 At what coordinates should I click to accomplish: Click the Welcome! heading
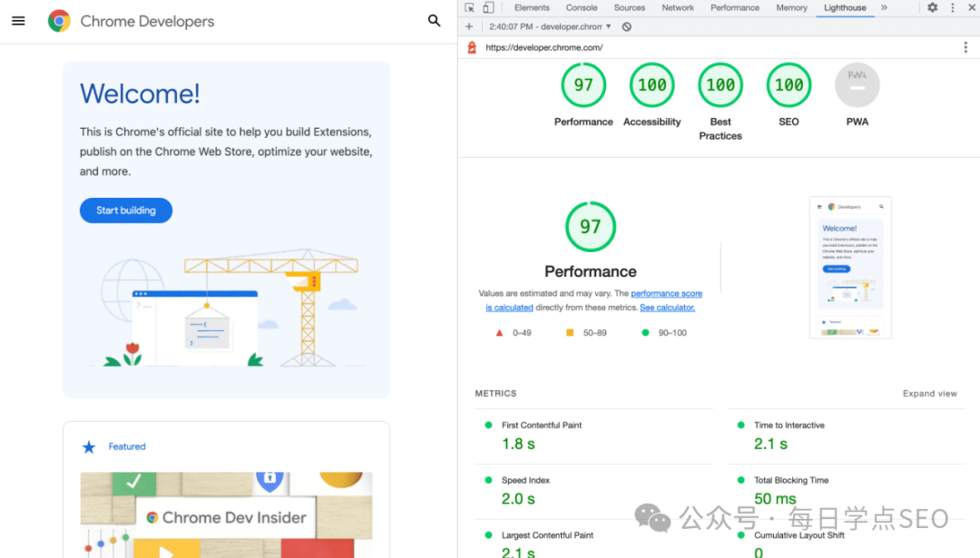[x=140, y=93]
